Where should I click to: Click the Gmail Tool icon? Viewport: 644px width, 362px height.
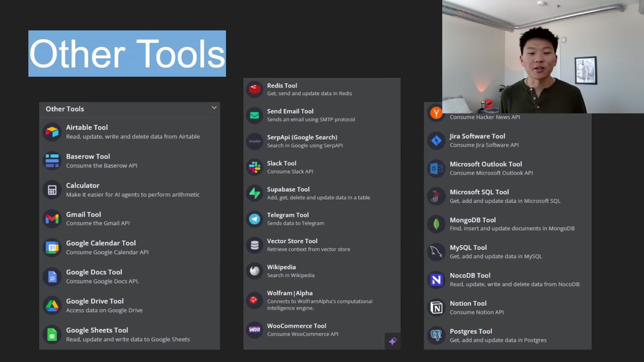52,219
